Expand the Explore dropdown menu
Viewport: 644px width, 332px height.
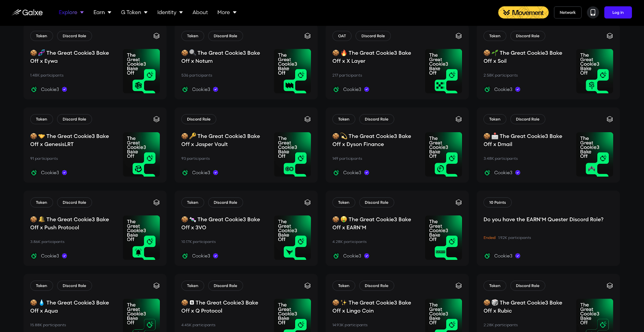coord(71,12)
